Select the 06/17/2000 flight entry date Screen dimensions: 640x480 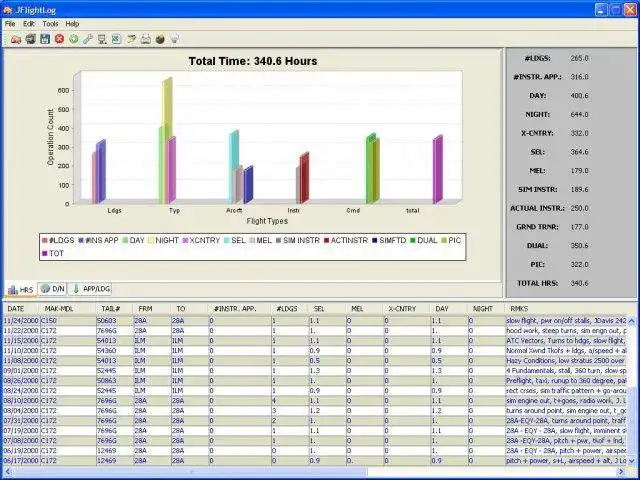[21, 461]
